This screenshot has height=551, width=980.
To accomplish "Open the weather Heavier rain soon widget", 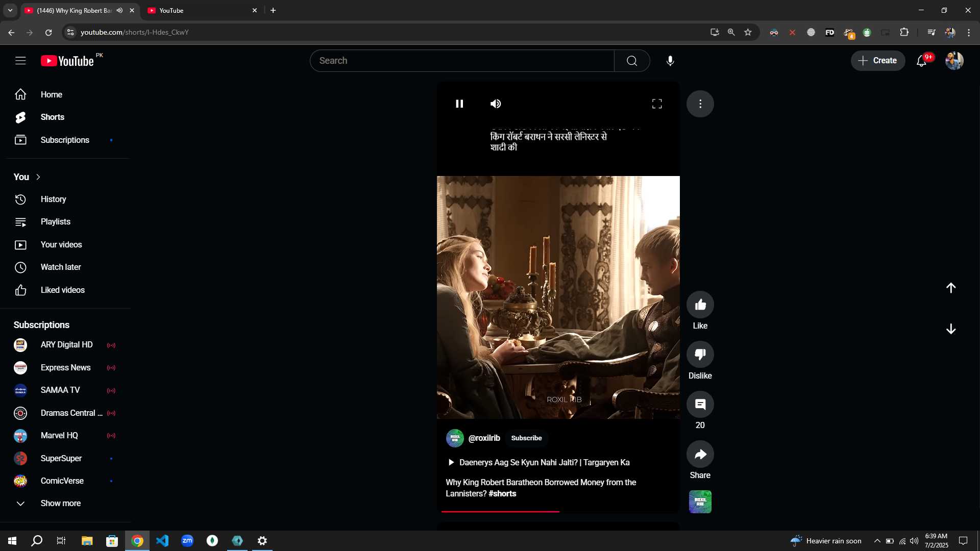I will 826,541.
